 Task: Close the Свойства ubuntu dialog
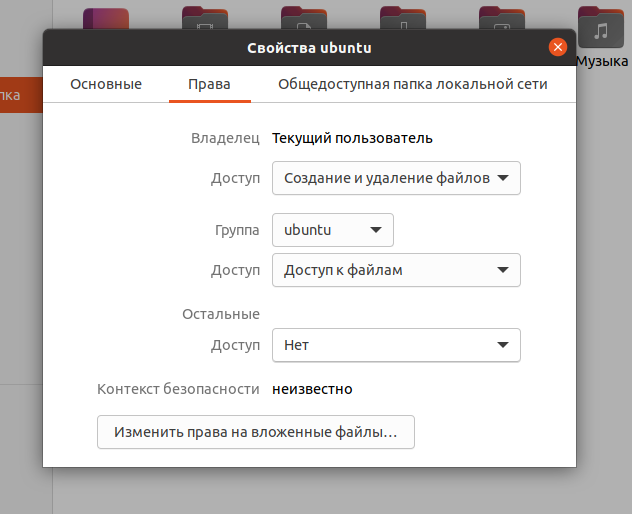point(558,48)
